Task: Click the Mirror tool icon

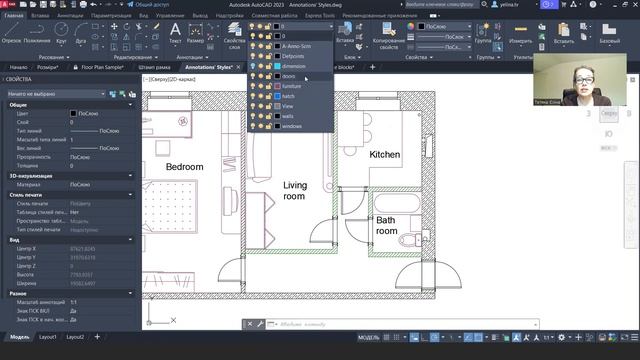Action: coord(127,37)
